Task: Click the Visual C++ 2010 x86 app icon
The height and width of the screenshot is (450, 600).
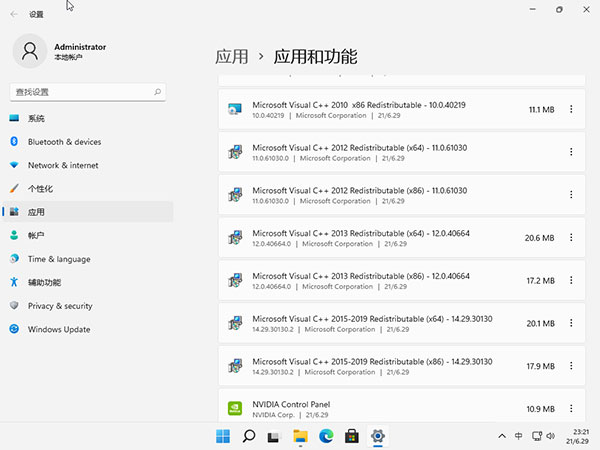Action: coord(235,109)
